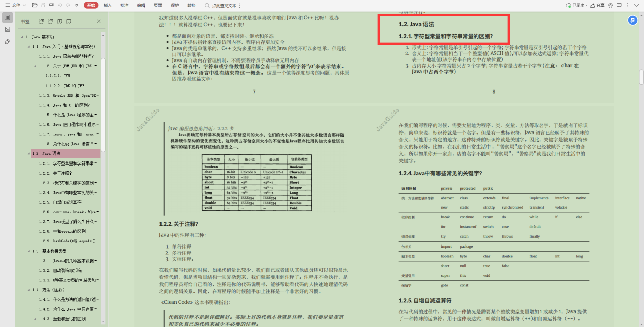
Task: Switch to the 批注 tab
Action: tap(124, 5)
